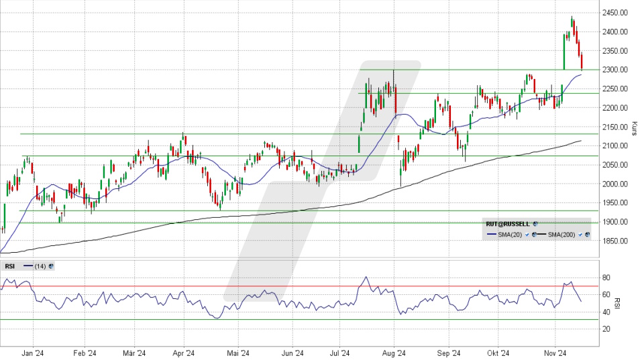Click the Feb '24 date label
The height and width of the screenshot is (362, 644).
click(85, 353)
